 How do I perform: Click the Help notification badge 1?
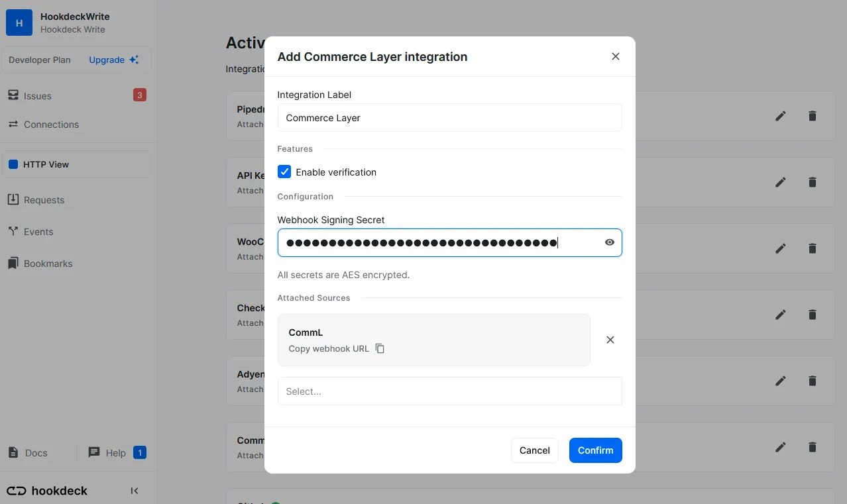coord(140,453)
